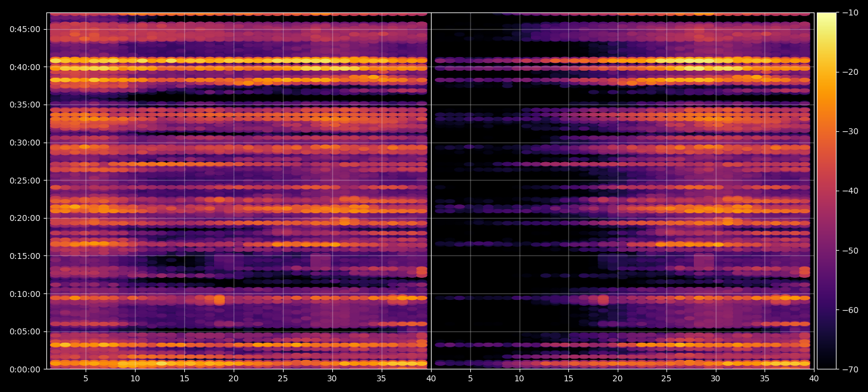Click x-axis tick 35 of the right heatmap
This screenshot has height=392, width=868.
click(x=765, y=378)
